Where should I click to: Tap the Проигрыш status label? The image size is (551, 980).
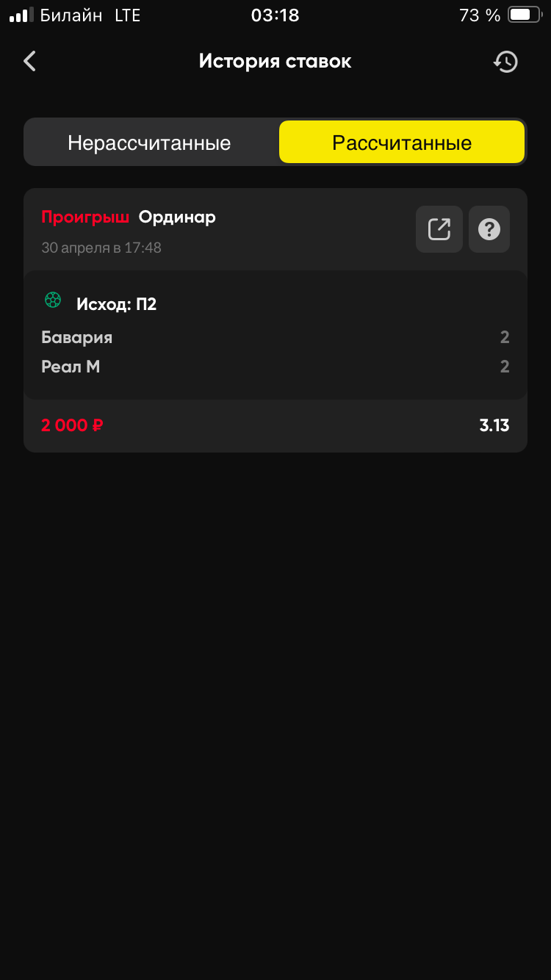coord(85,217)
